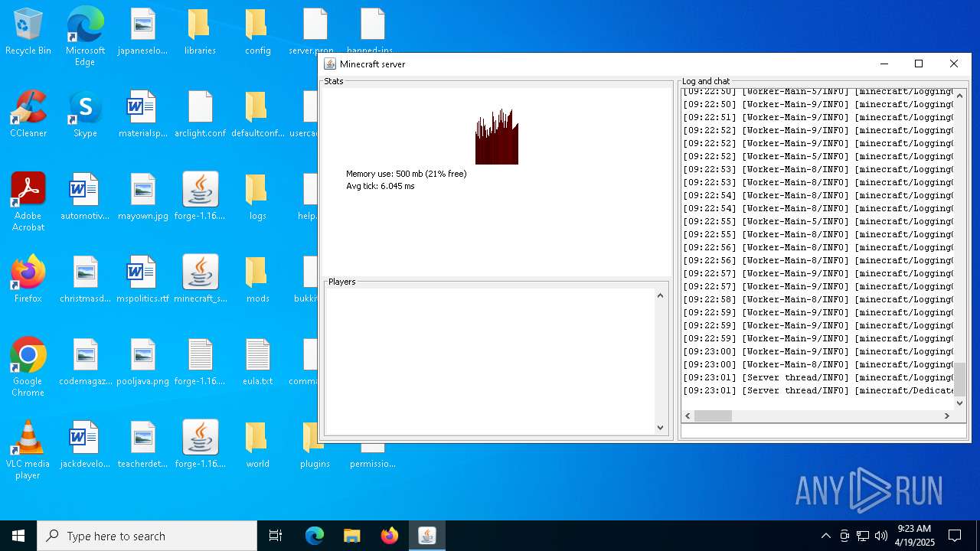980x551 pixels.
Task: Select the [09:22:52] Worker-Main-5 log line
Action: click(818, 156)
